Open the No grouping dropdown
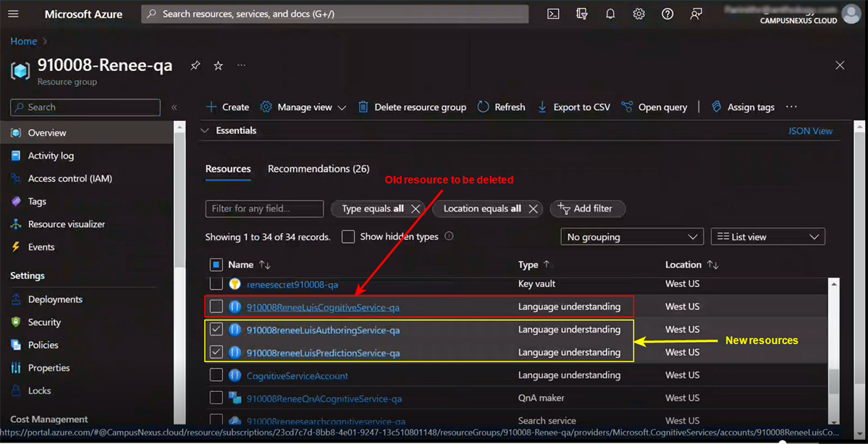This screenshot has width=868, height=444. coord(631,236)
